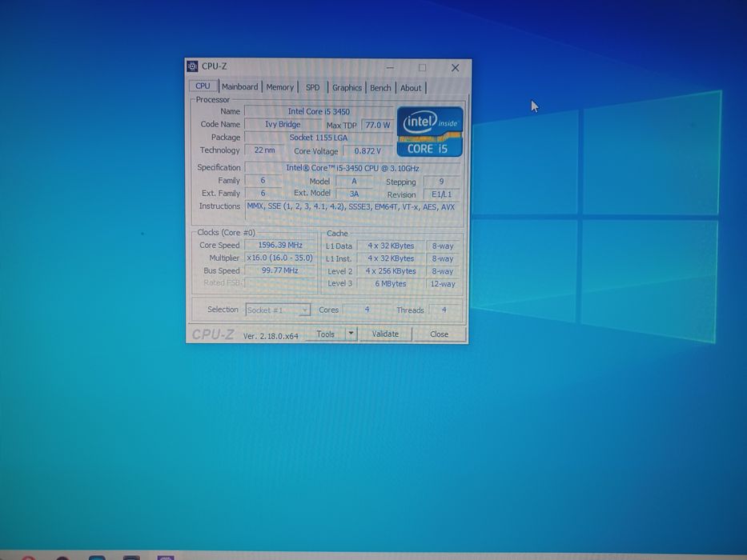Open the Tools dropdown arrow
The width and height of the screenshot is (747, 560).
point(351,334)
